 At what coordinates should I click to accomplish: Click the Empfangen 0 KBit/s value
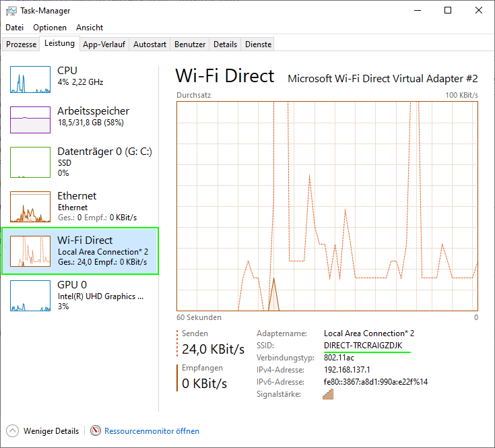[204, 383]
